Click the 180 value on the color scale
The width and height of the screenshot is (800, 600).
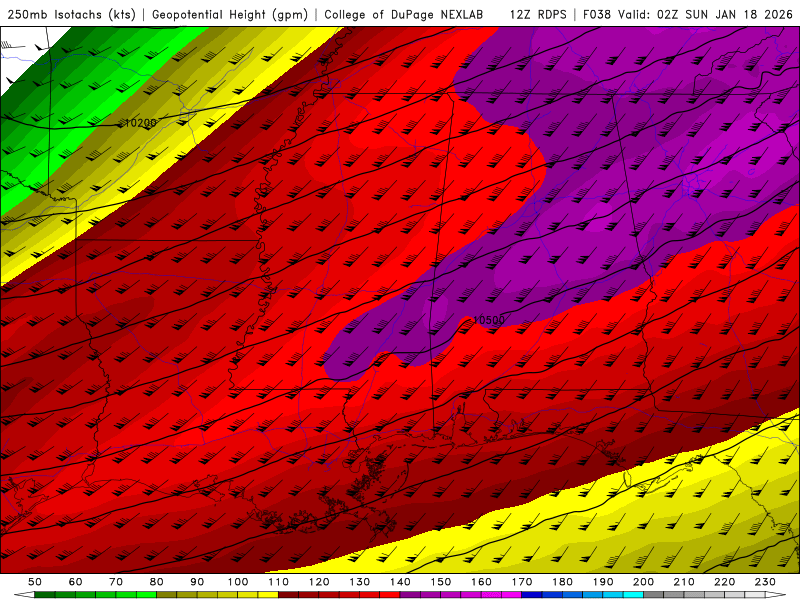tap(562, 582)
